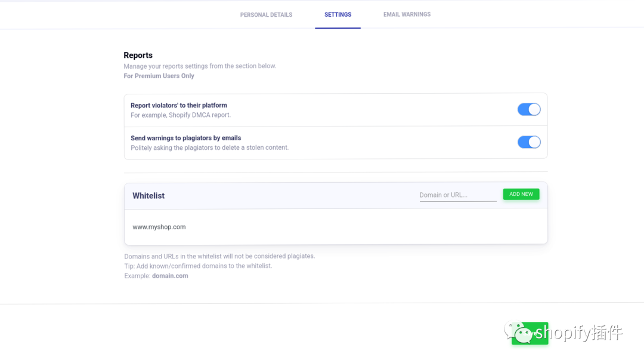Click the domain.com example text
The image size is (644, 363).
pos(170,276)
